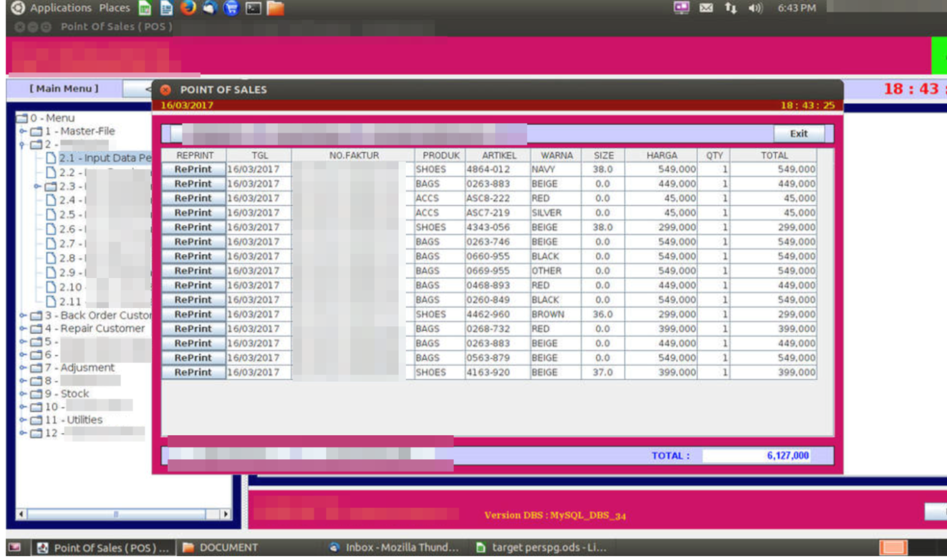This screenshot has width=947, height=560.
Task: Open the shopping cart launcher icon
Action: (232, 8)
